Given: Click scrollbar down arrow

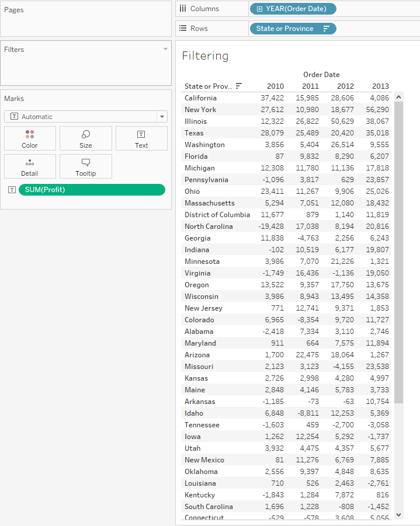Looking at the screenshot, I should (x=398, y=514).
